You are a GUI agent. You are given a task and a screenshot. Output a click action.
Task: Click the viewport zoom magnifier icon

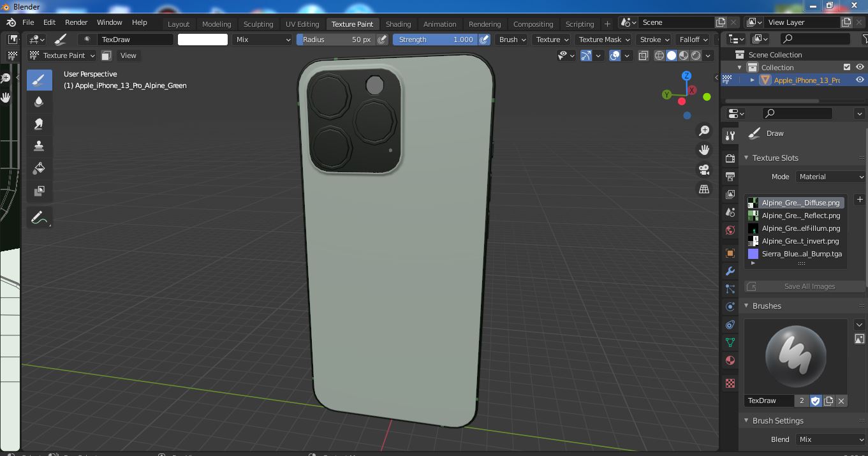704,131
